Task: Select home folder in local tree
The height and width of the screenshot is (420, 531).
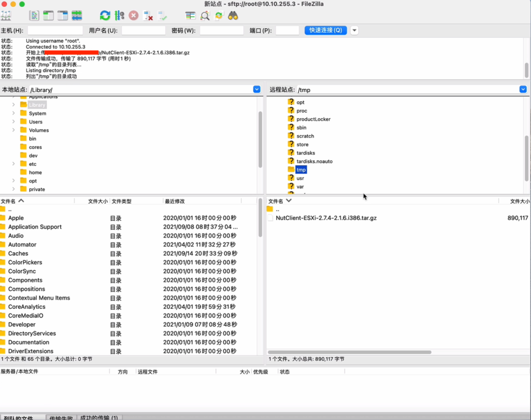Action: coord(35,173)
